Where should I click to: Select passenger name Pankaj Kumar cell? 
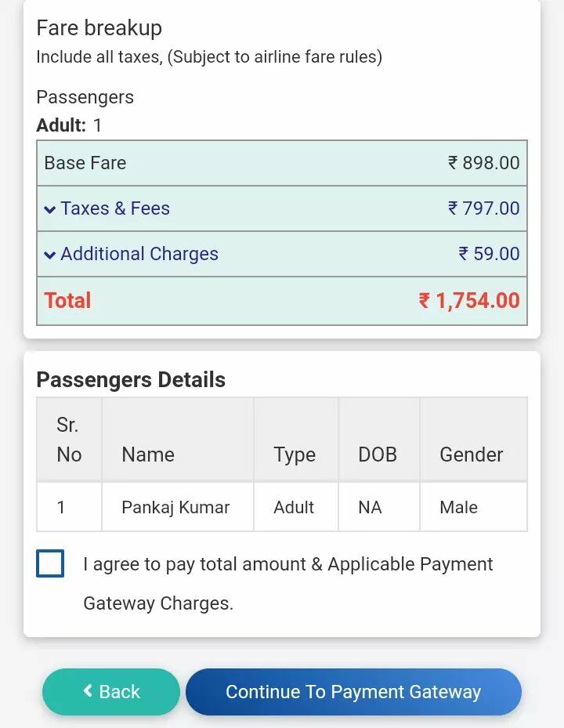pos(175,507)
